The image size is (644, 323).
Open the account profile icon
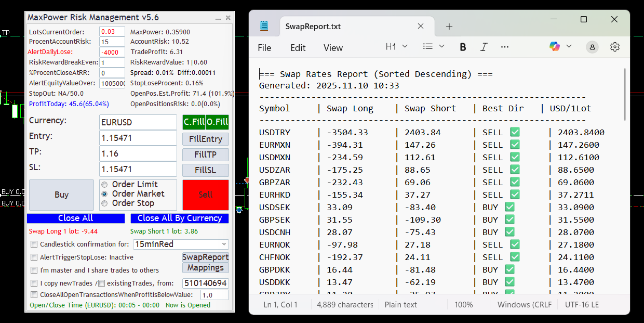[x=592, y=47]
